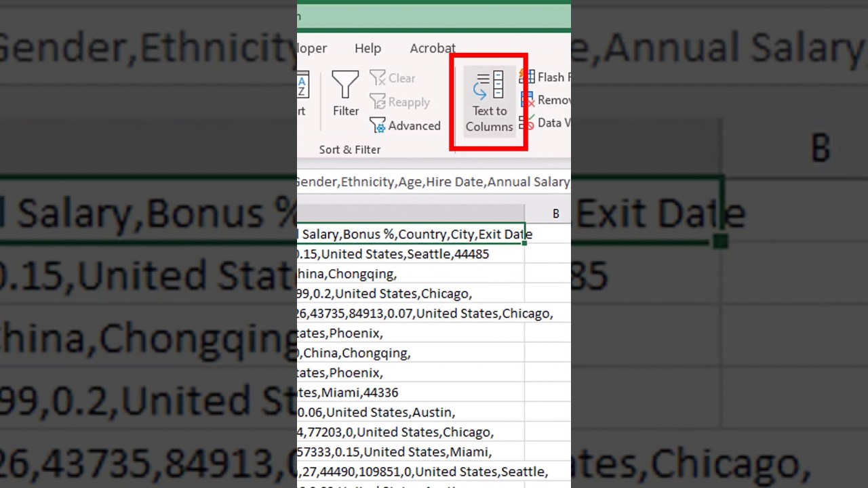Select the cell with 26,43735,84913,0.07
The width and height of the screenshot is (868, 488).
click(x=411, y=313)
